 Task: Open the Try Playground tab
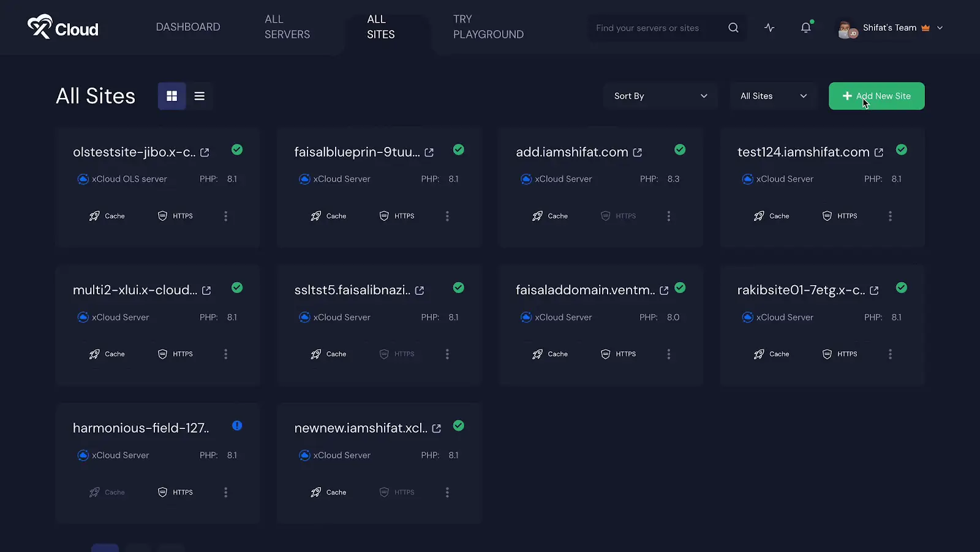click(488, 27)
